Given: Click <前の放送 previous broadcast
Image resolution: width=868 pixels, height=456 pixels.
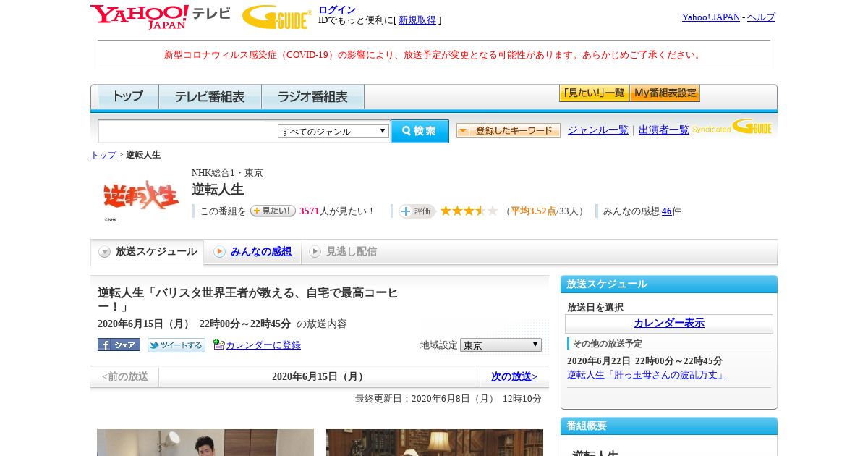Looking at the screenshot, I should [124, 376].
